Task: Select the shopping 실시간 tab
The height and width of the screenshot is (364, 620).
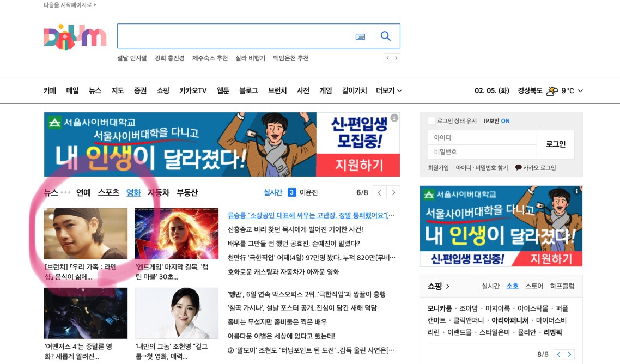Action: tap(490, 286)
